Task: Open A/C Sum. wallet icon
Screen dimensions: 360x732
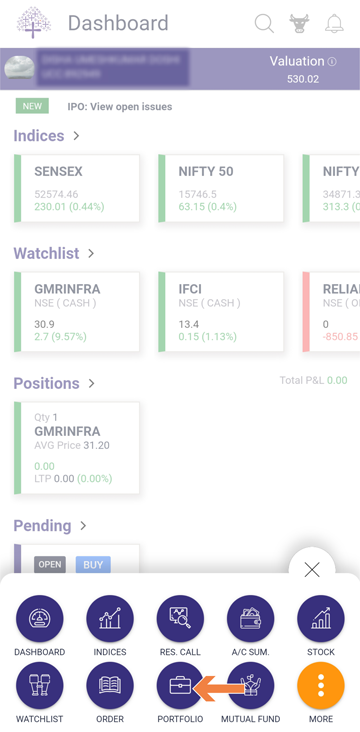Action: pyautogui.click(x=250, y=619)
